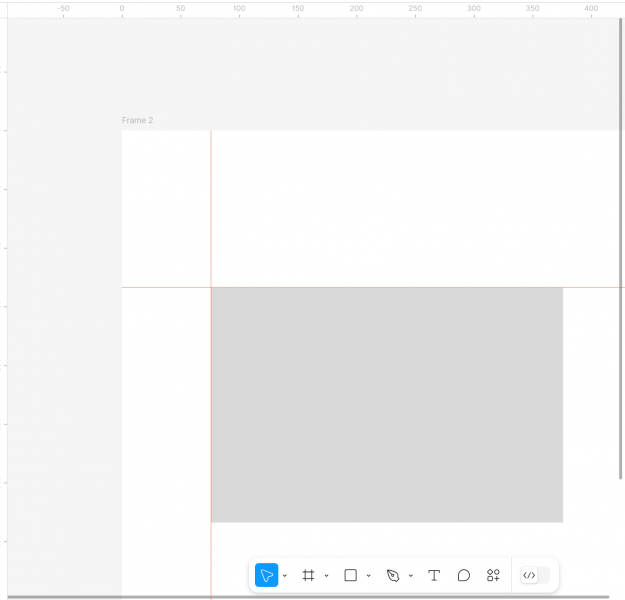Click the 400 mark on top ruler
This screenshot has width=625, height=600.
point(591,8)
